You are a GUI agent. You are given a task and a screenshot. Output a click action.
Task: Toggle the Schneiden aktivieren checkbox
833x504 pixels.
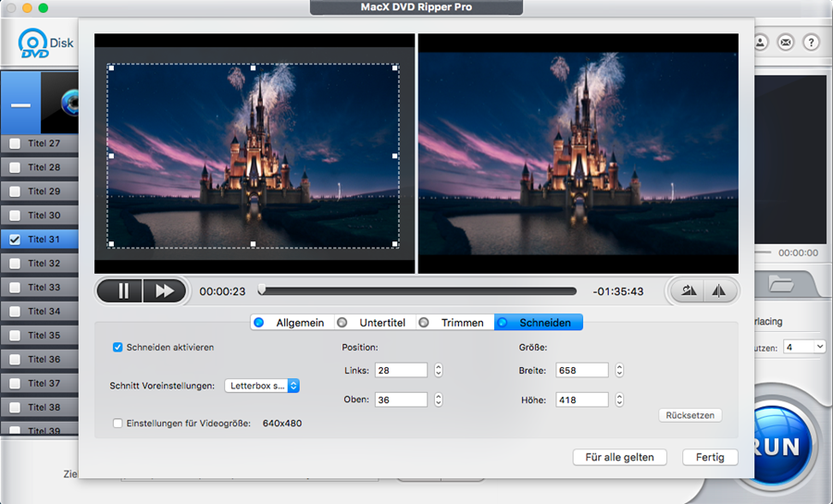tap(118, 348)
